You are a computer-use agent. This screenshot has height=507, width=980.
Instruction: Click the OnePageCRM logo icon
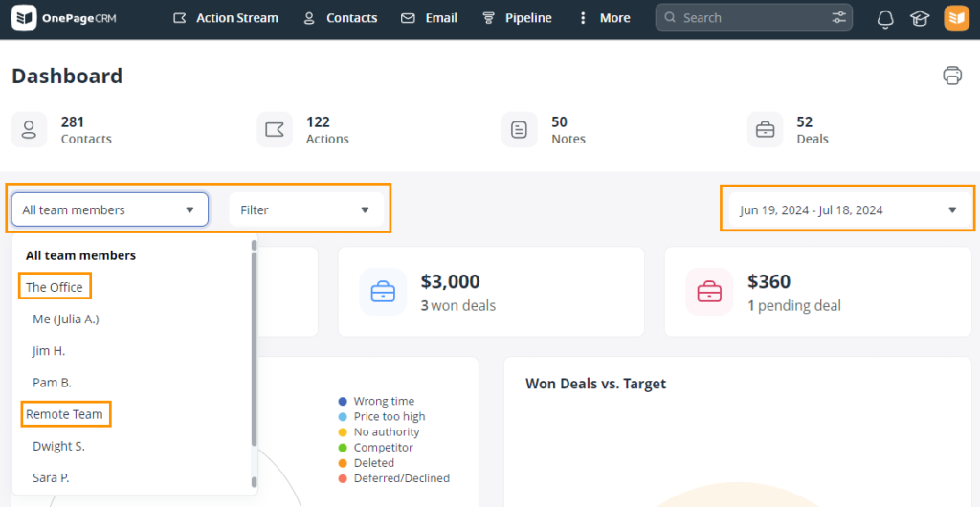[24, 18]
